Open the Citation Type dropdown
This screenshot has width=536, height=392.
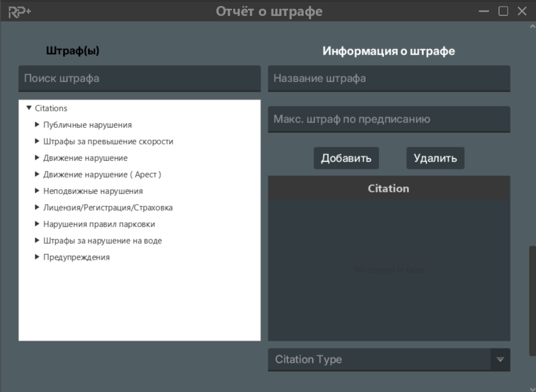[x=500, y=359]
